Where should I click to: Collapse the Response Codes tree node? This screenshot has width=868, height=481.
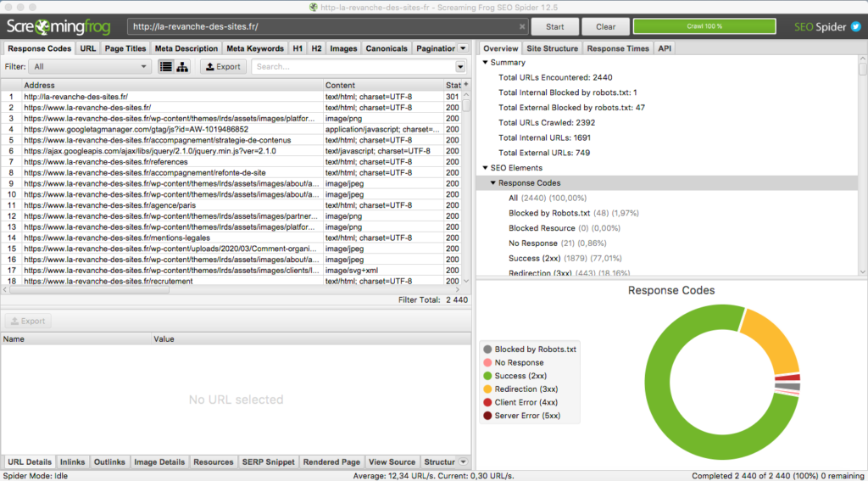(x=493, y=183)
